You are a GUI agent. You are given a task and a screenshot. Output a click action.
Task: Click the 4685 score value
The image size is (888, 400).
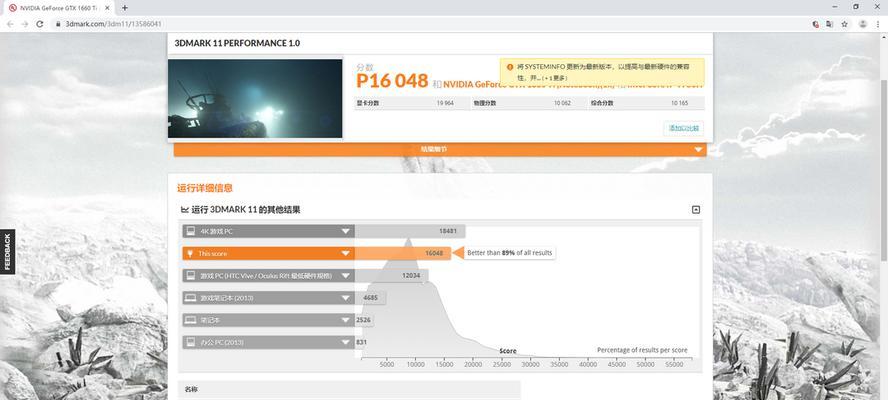(x=370, y=297)
